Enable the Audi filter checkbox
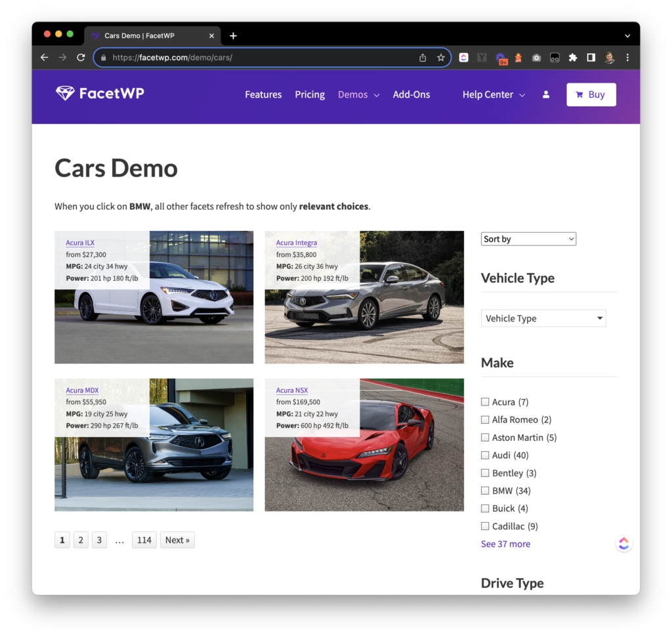 pos(484,455)
